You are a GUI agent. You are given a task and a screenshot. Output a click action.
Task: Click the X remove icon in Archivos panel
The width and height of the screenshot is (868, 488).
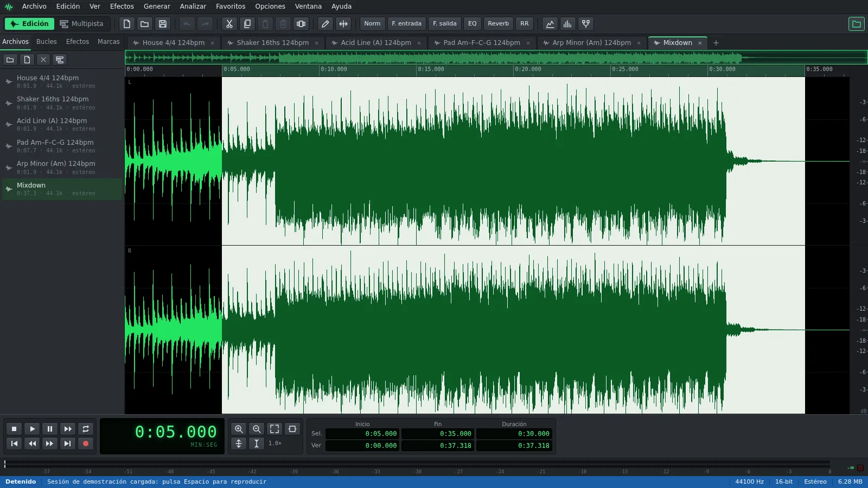coord(43,60)
